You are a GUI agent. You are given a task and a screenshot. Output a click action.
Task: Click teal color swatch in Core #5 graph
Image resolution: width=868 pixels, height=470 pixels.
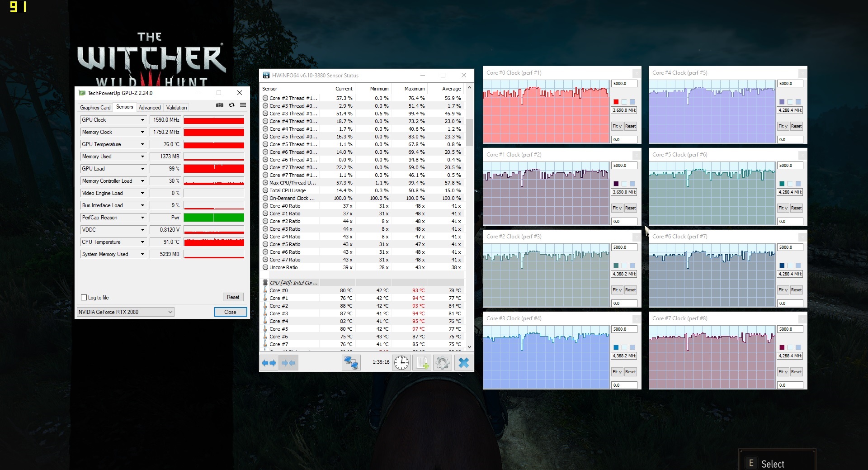(782, 184)
